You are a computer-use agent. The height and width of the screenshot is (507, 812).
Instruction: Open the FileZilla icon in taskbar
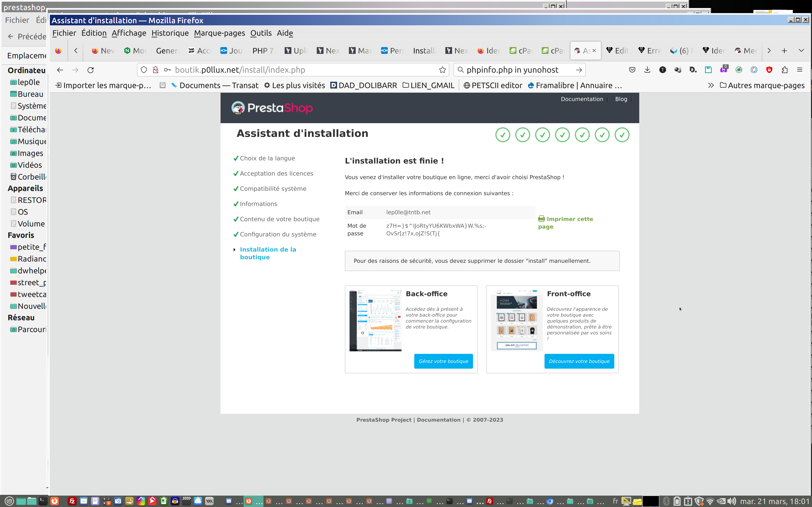click(x=72, y=501)
